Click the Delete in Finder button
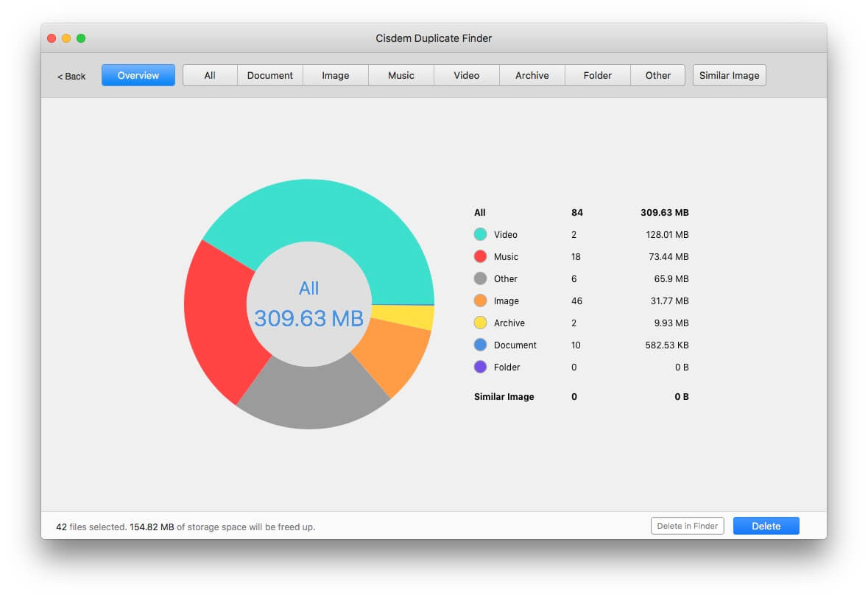The height and width of the screenshot is (598, 868). point(688,526)
